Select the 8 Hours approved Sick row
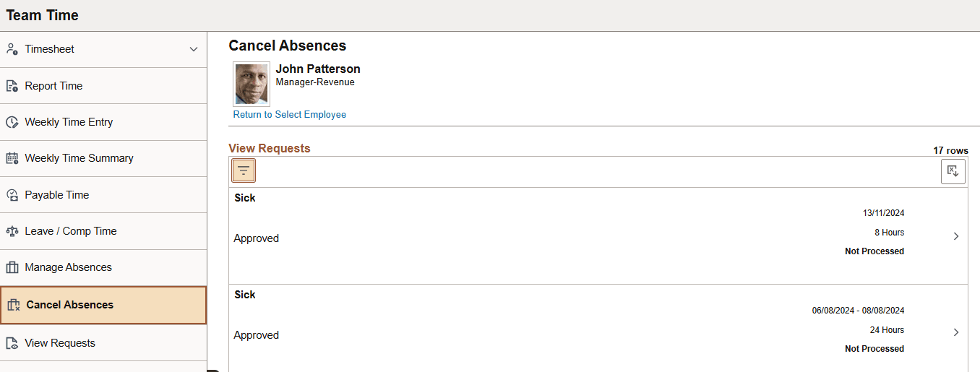This screenshot has height=372, width=980. point(578,236)
